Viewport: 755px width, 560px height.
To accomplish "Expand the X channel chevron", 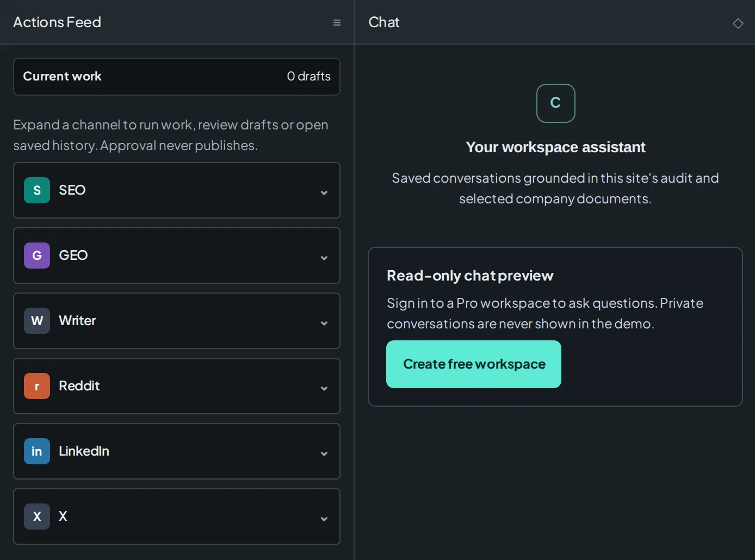I will pos(324,519).
